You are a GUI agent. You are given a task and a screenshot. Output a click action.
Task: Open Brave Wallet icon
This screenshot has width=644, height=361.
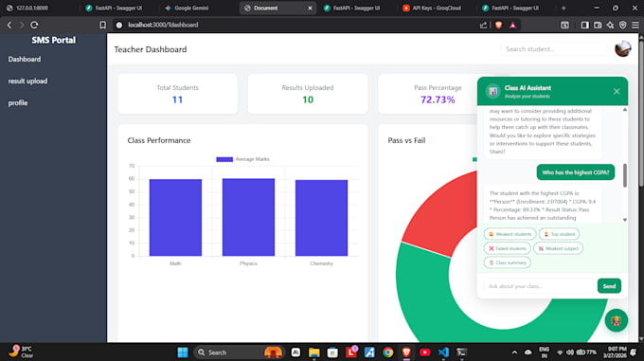598,25
